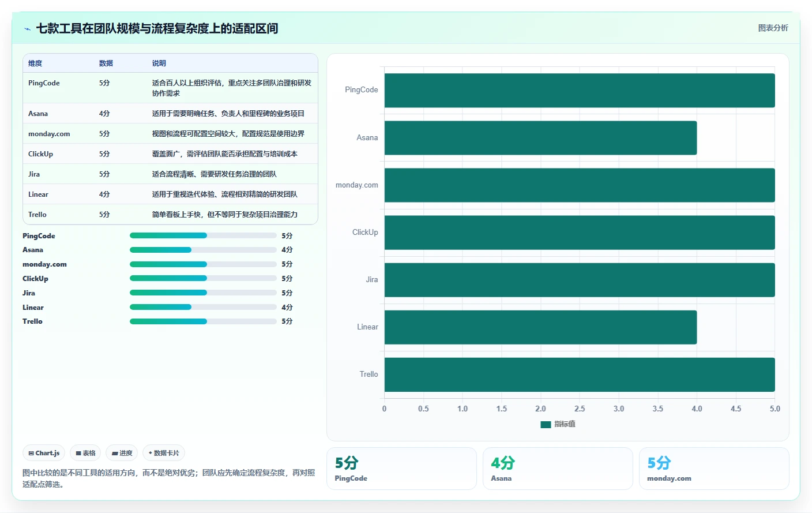The height and width of the screenshot is (513, 812).
Task: Click the 说明 column header
Action: tap(159, 63)
